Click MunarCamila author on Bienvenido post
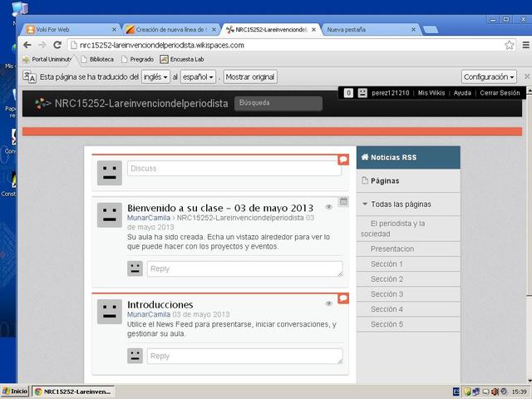 tap(149, 218)
